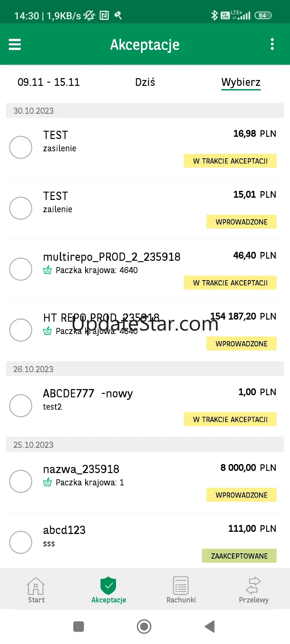Select the abcd123 item radio button
The image size is (290, 644).
pos(21,542)
